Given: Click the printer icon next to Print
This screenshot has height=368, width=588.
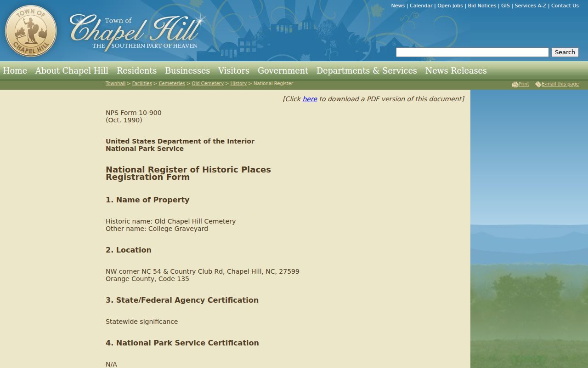Looking at the screenshot, I should point(515,84).
